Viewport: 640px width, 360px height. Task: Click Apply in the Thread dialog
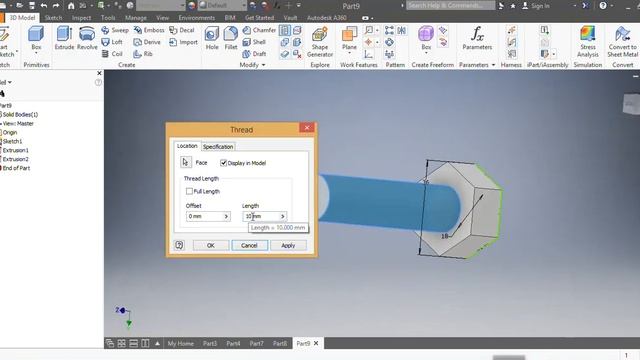pos(288,245)
